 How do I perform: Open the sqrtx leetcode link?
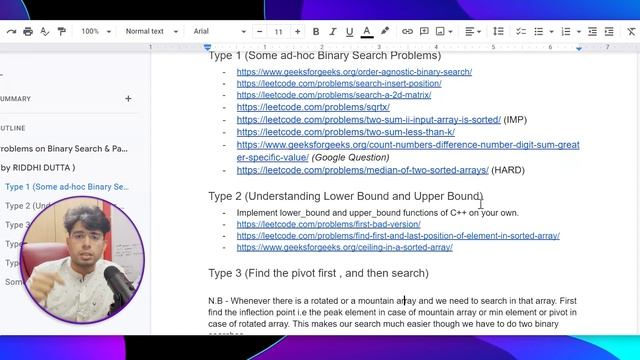(313, 107)
